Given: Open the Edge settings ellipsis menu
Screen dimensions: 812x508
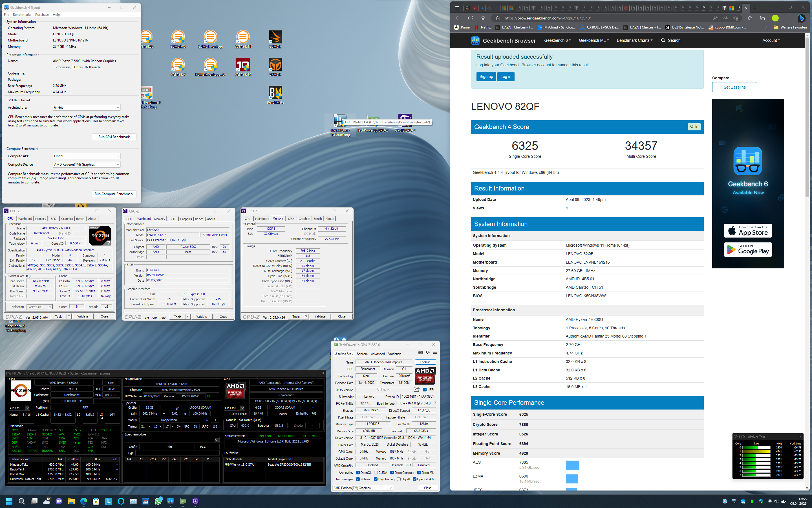Looking at the screenshot, I should [788, 18].
